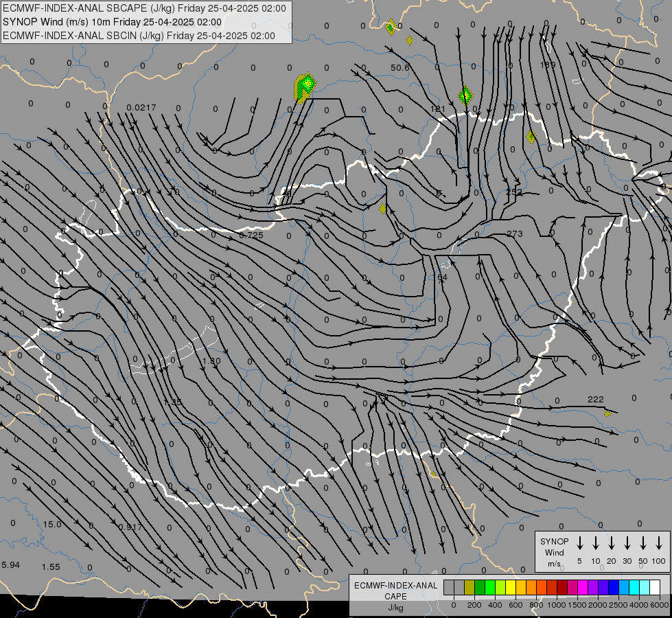This screenshot has width=672, height=618.
Task: Select the cyan colorbar swatch
Action: [x=634, y=588]
